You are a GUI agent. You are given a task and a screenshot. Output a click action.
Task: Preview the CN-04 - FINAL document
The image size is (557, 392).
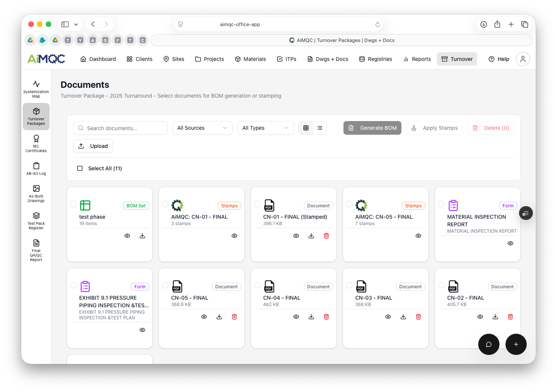click(x=296, y=317)
